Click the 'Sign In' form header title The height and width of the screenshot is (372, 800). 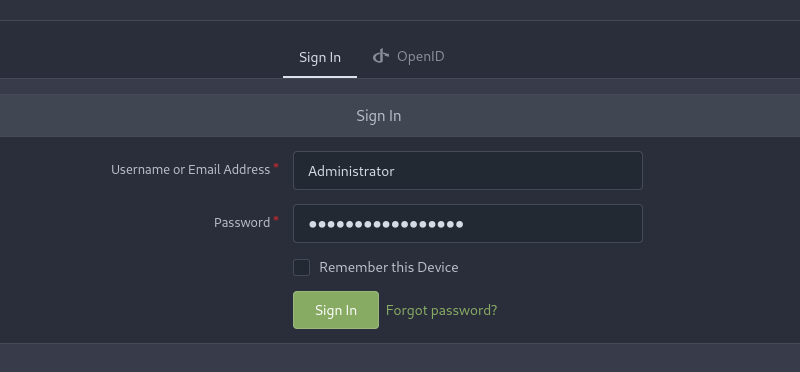379,116
